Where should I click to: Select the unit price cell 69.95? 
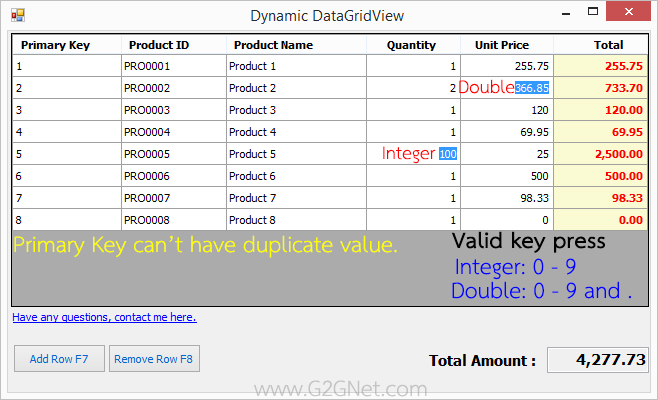click(507, 132)
